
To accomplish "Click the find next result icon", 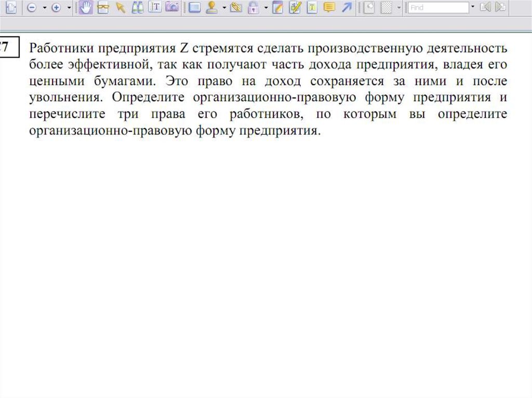I will [x=500, y=7].
